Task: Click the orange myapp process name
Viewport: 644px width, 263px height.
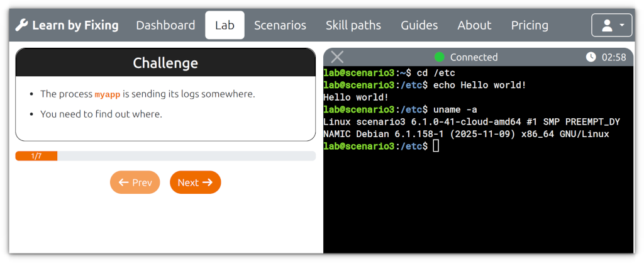Action: tap(107, 94)
